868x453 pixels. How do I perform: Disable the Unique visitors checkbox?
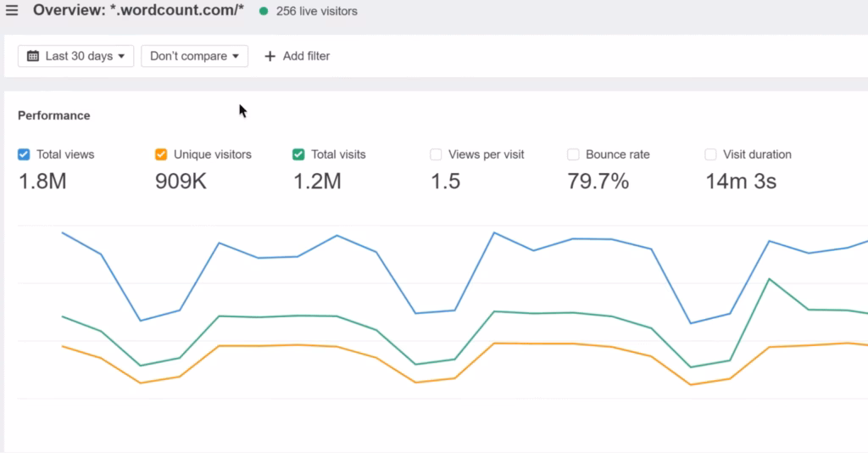point(161,154)
